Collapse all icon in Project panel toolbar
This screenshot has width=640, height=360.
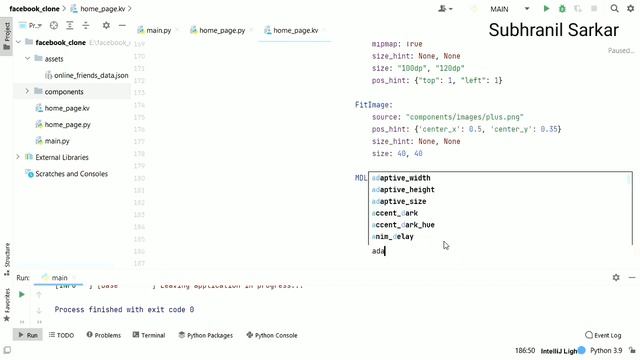coord(86,26)
